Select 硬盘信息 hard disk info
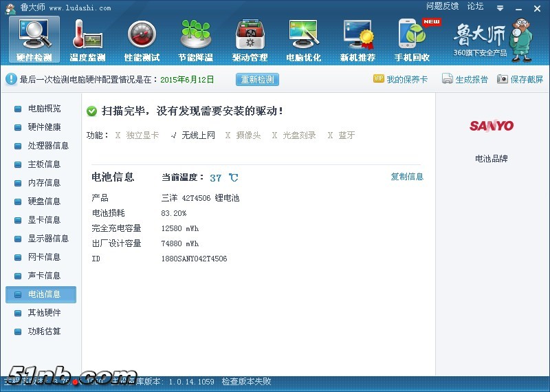 pyautogui.click(x=44, y=202)
